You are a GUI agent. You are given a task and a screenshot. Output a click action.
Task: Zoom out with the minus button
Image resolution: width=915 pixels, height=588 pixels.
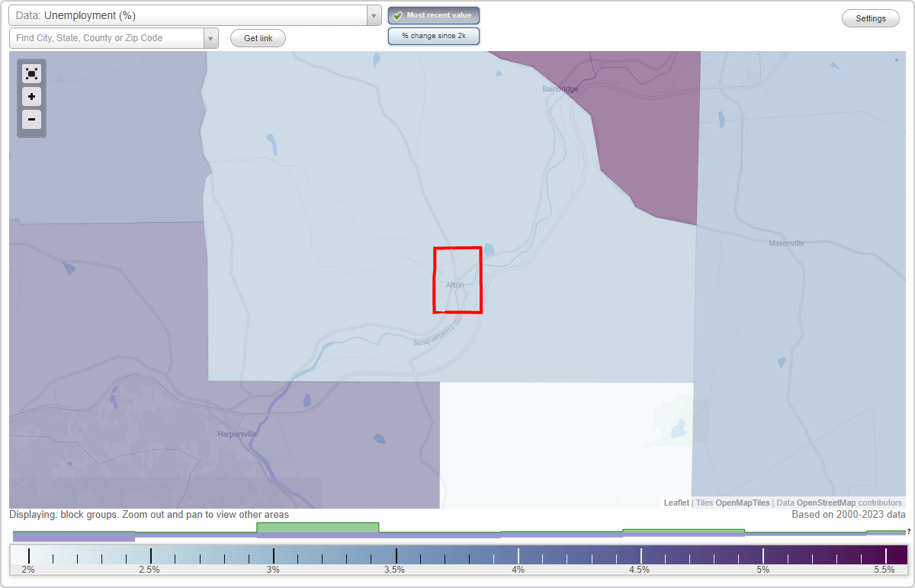pyautogui.click(x=31, y=119)
